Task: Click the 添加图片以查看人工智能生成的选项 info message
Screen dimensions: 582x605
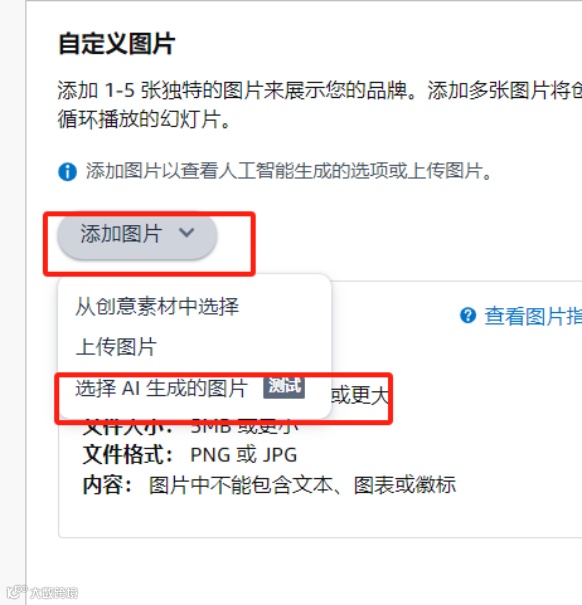Action: click(289, 171)
